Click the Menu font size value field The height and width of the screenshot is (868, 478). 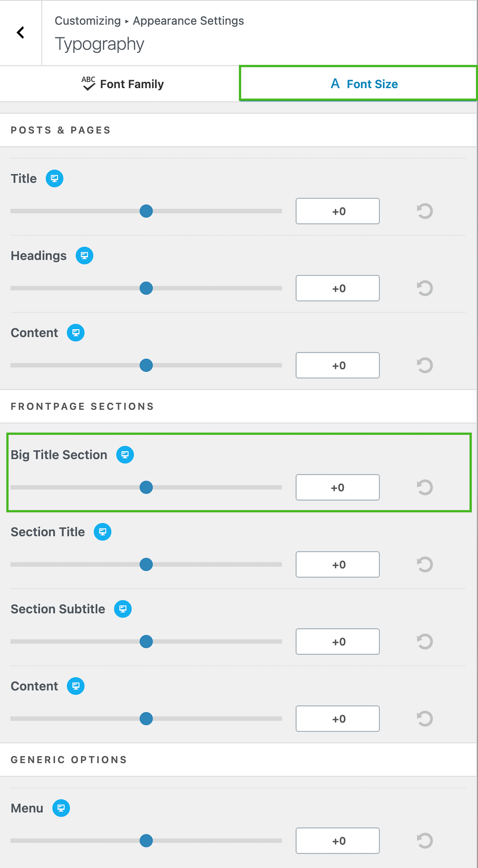tap(337, 841)
